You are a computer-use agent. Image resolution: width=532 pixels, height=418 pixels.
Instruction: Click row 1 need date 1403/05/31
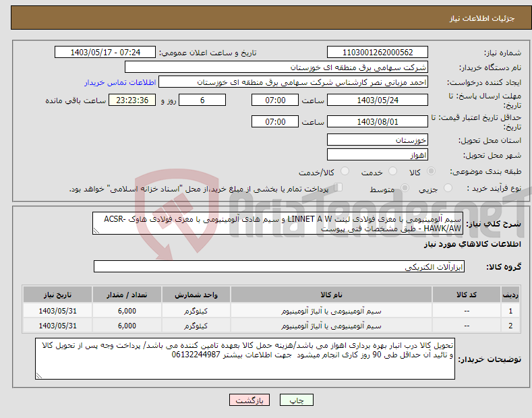tap(58, 311)
